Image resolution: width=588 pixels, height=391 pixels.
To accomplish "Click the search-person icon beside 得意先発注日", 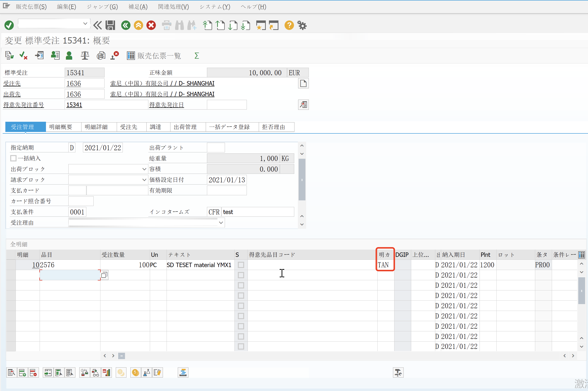I will coord(303,105).
